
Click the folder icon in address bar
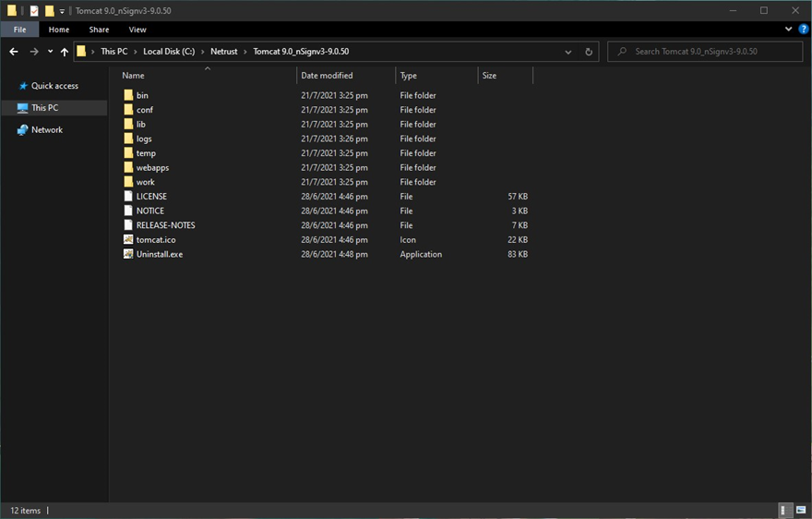click(81, 52)
